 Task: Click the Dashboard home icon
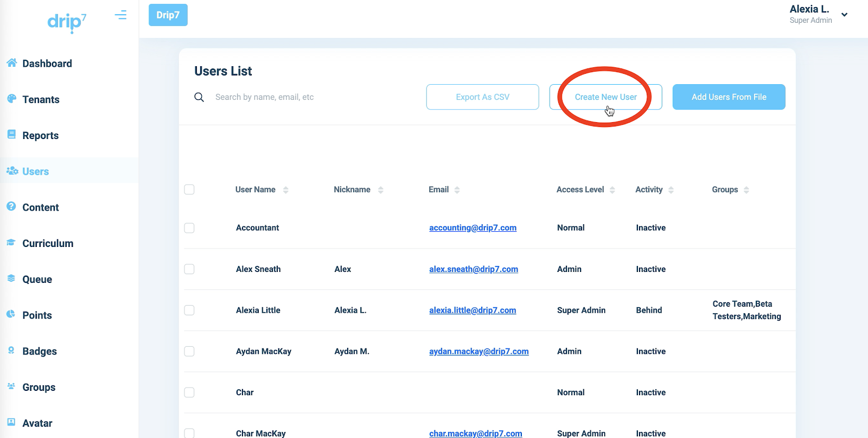click(x=11, y=63)
